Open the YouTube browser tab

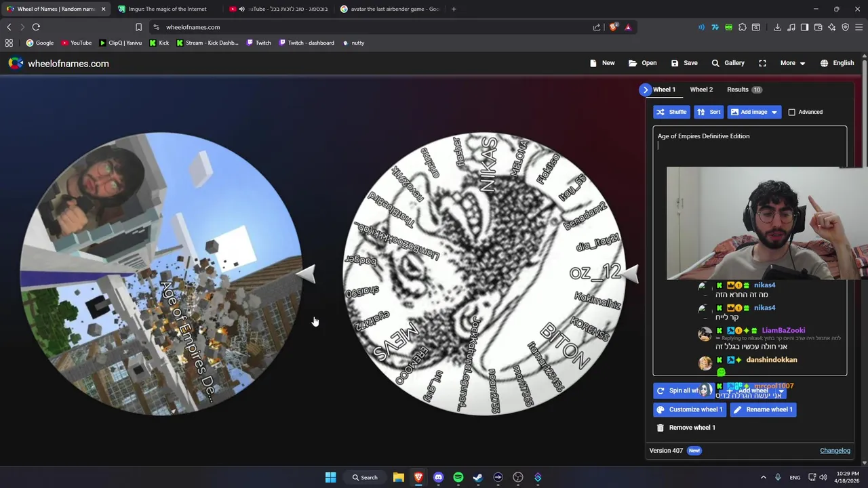coord(278,9)
